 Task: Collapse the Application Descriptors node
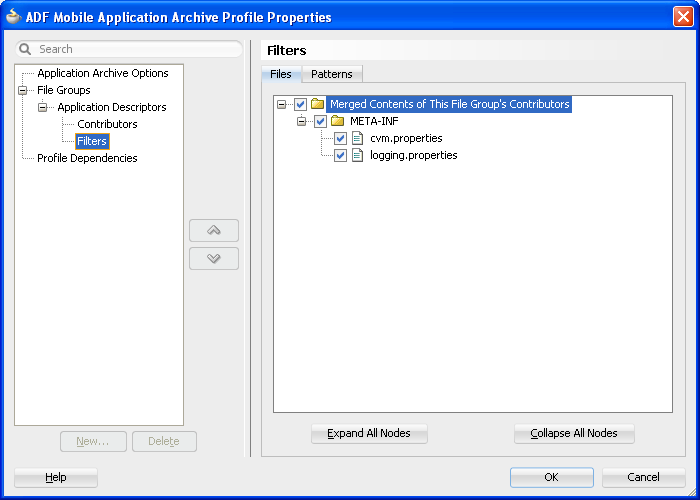tap(42, 108)
